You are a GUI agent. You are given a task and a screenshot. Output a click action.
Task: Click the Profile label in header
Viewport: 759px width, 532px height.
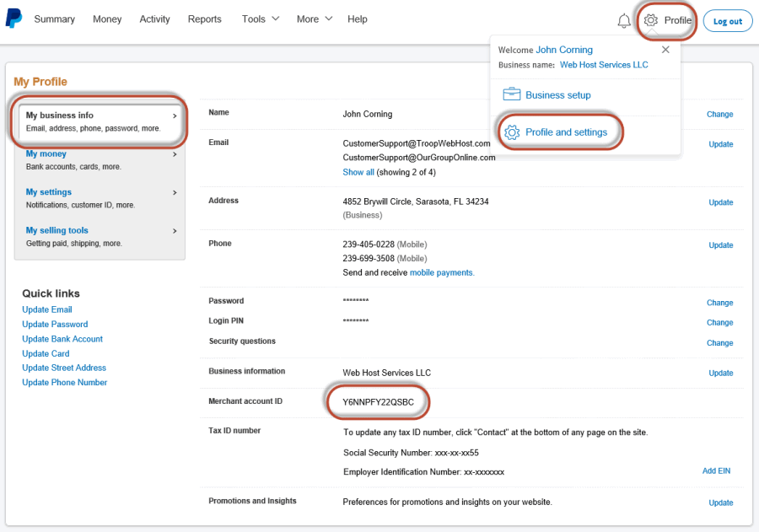[678, 20]
